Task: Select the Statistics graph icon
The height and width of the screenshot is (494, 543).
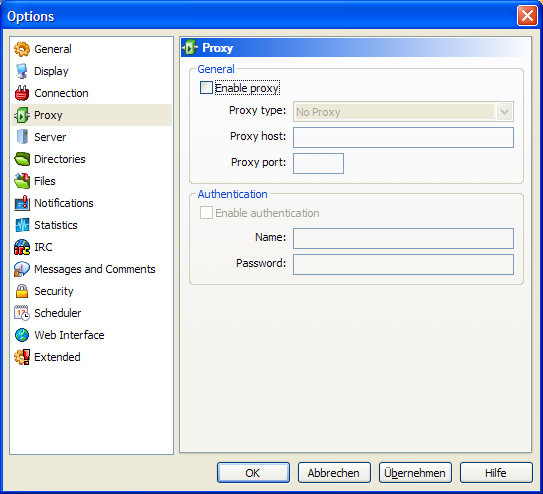Action: 22,225
